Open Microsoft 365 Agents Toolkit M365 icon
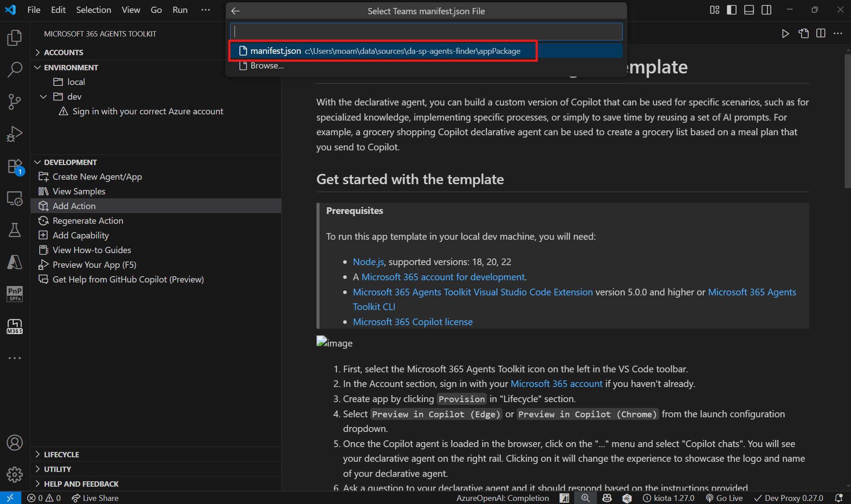Screen dimensions: 851x504 coord(15,326)
